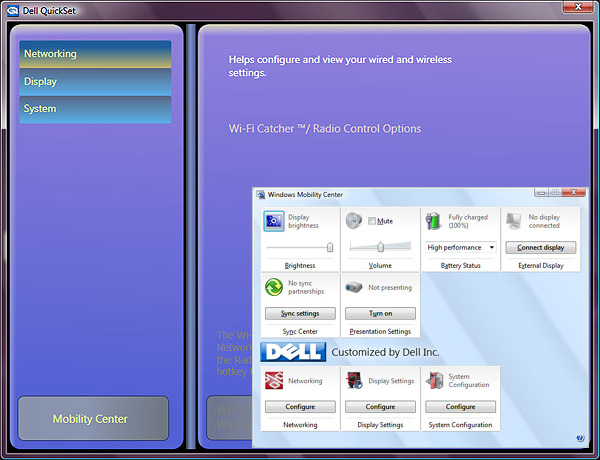Click the Dell logo in Mobility Center

(x=293, y=352)
